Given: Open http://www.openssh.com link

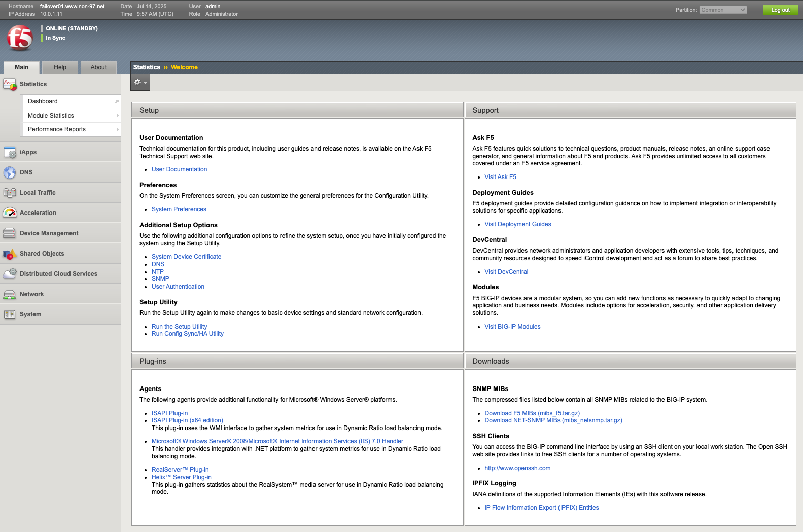Looking at the screenshot, I should point(517,468).
